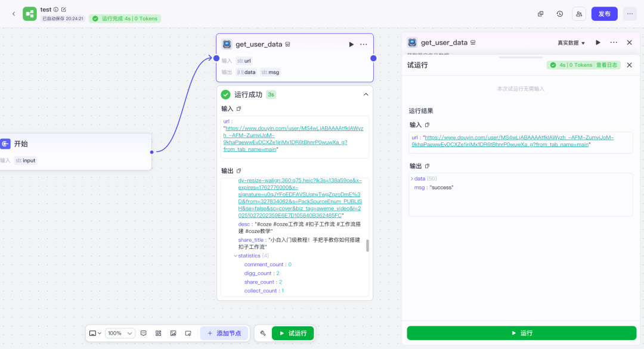Collapse the statistics [4] node
Screen dimensions: 644x349
coord(236,256)
